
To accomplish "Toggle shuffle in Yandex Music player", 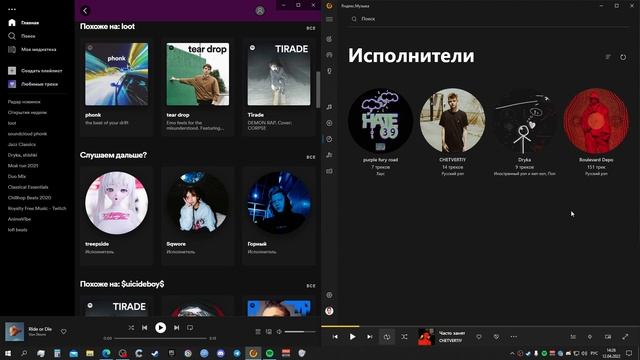I will (404, 337).
